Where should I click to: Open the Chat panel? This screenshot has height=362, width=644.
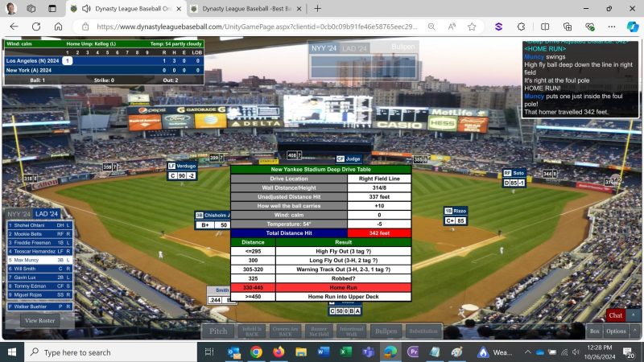(x=616, y=315)
